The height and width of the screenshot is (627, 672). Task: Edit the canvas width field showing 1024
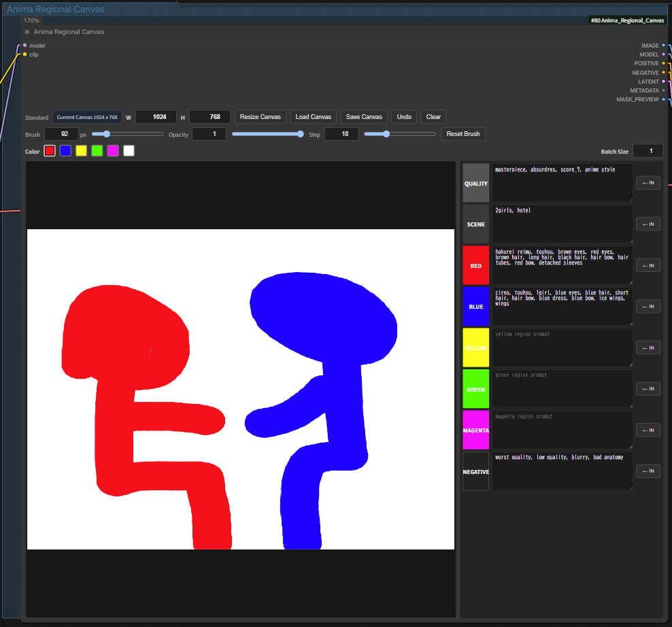click(x=156, y=116)
